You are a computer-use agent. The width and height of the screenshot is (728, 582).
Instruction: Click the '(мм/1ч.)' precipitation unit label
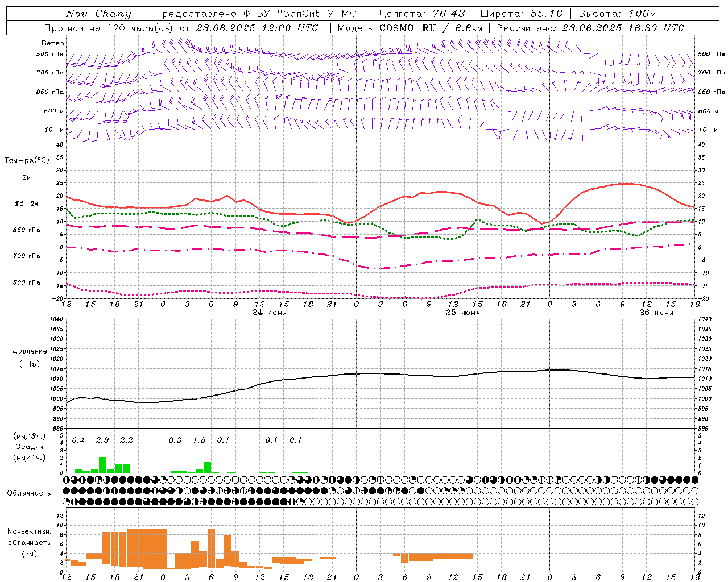29,458
